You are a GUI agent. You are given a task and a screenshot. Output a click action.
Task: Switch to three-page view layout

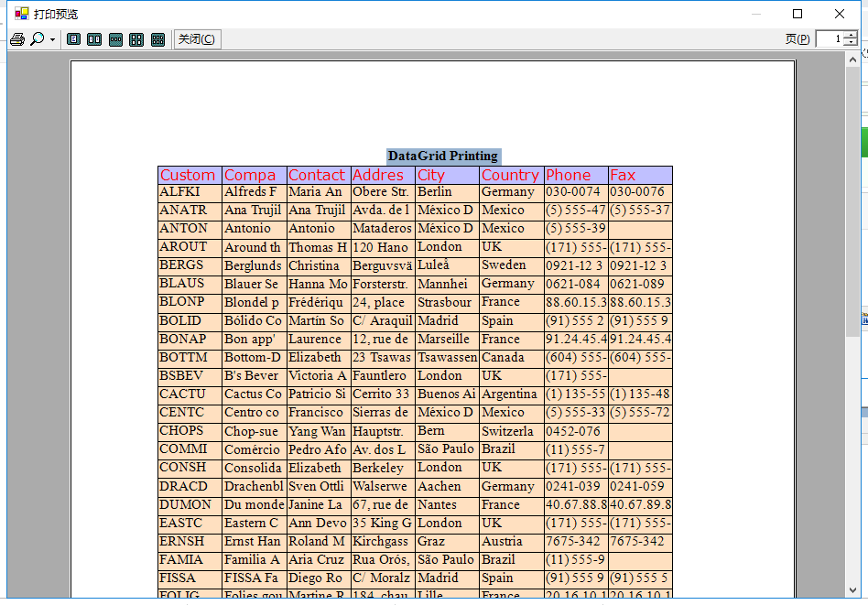pos(115,39)
